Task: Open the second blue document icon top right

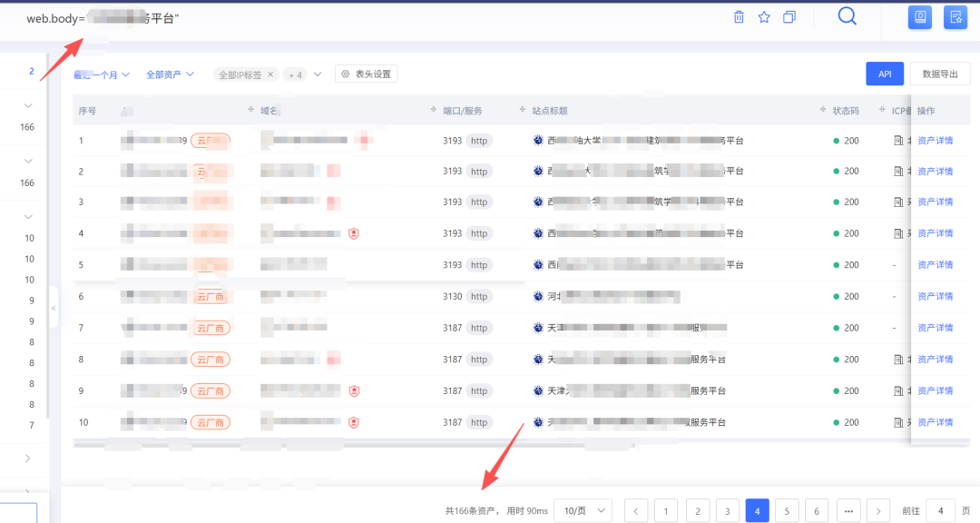Action: [x=955, y=17]
